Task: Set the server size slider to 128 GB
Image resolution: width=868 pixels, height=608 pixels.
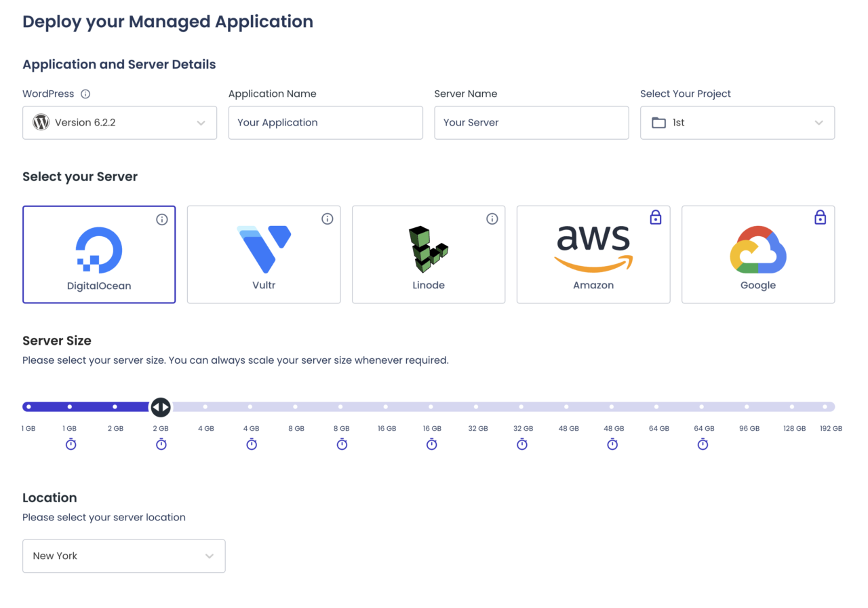Action: coord(792,407)
